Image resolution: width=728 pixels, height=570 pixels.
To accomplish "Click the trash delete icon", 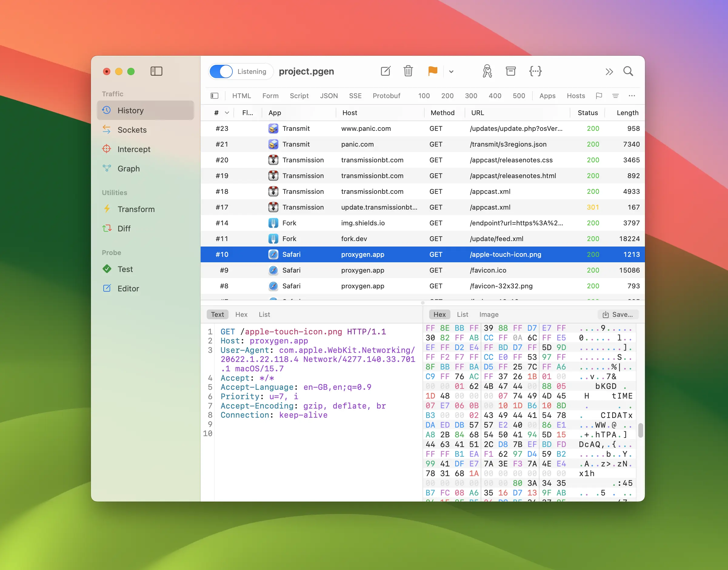I will (408, 71).
